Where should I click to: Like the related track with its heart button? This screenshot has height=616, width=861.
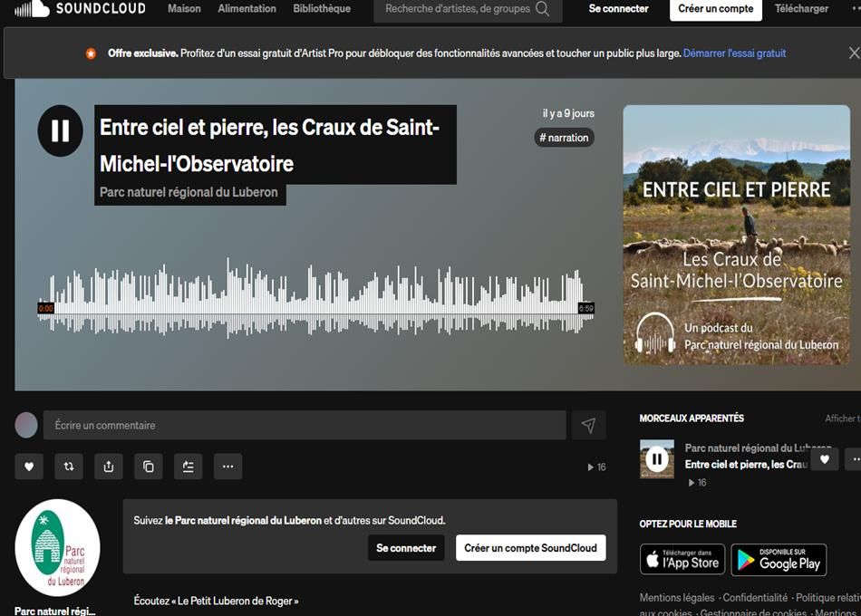[824, 459]
